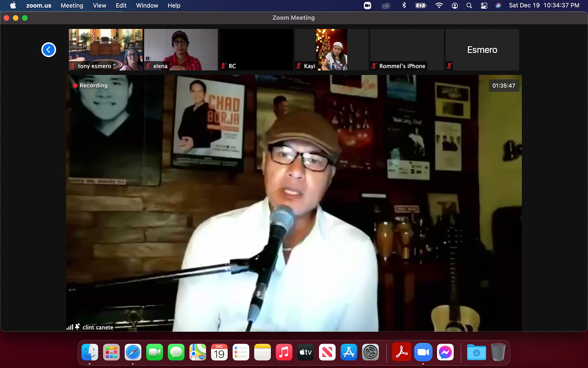
Task: Click the Zoom app in the Dock
Action: tap(423, 352)
